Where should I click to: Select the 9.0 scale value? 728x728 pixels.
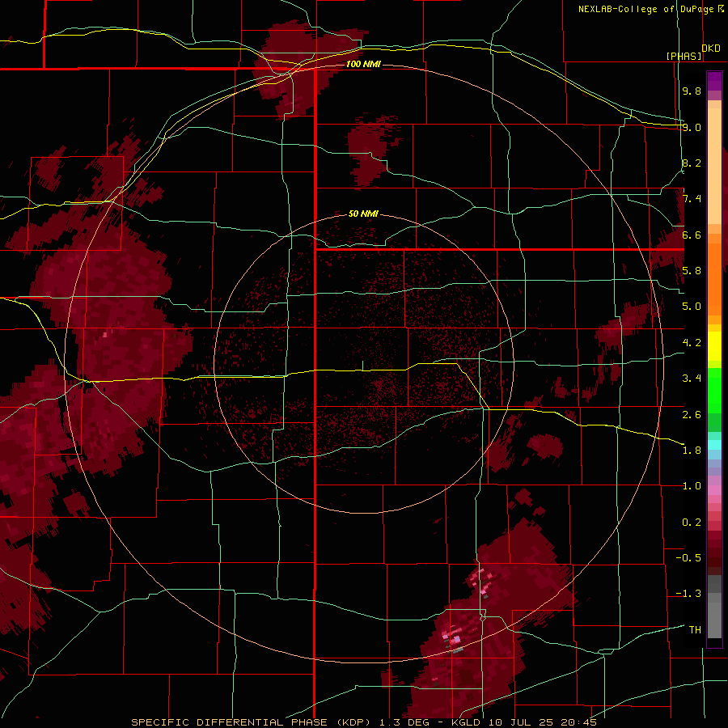pos(692,127)
